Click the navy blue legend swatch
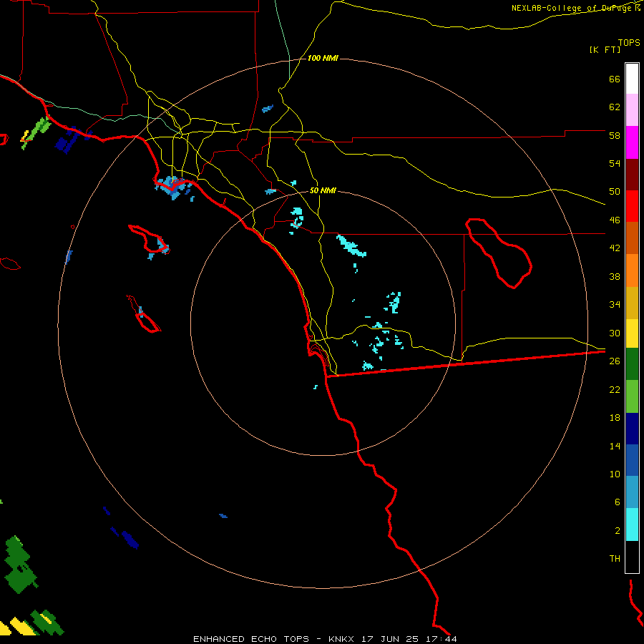Viewport: 644px width, 644px height. (632, 429)
